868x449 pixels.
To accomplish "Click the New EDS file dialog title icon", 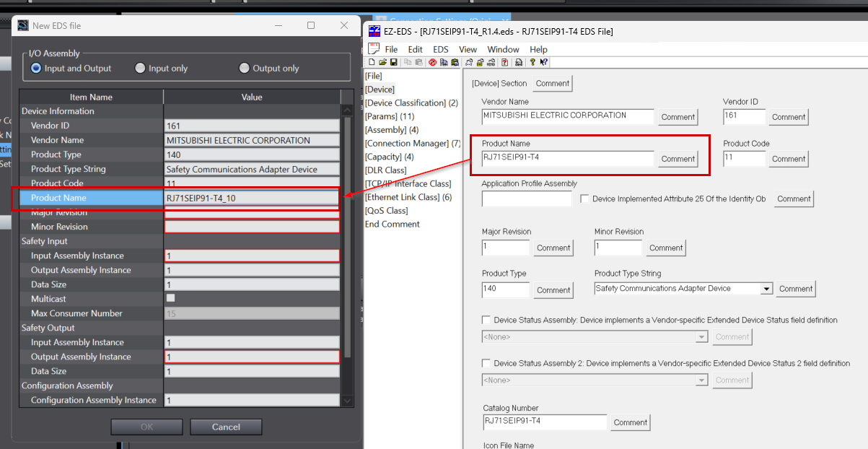I will [x=23, y=25].
